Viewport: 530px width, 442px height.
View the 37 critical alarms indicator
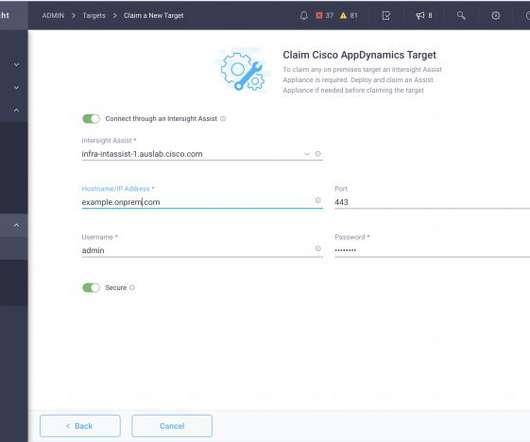pyautogui.click(x=324, y=16)
